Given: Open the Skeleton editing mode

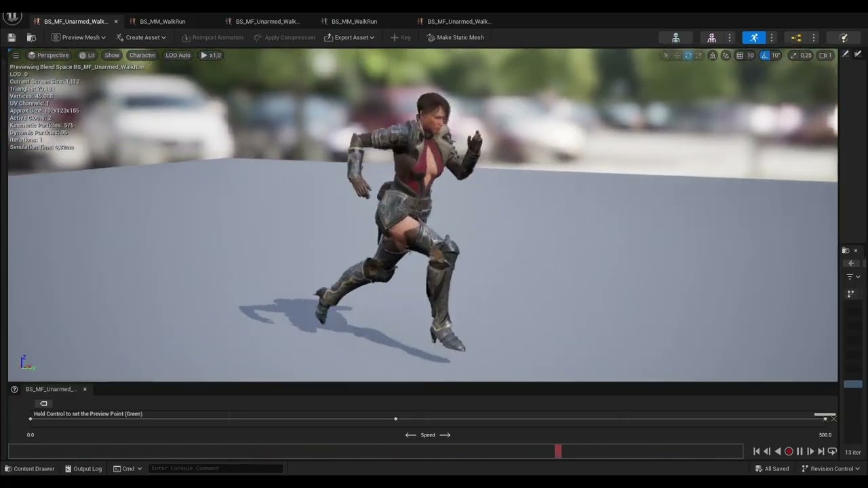Looking at the screenshot, I should pyautogui.click(x=675, y=38).
